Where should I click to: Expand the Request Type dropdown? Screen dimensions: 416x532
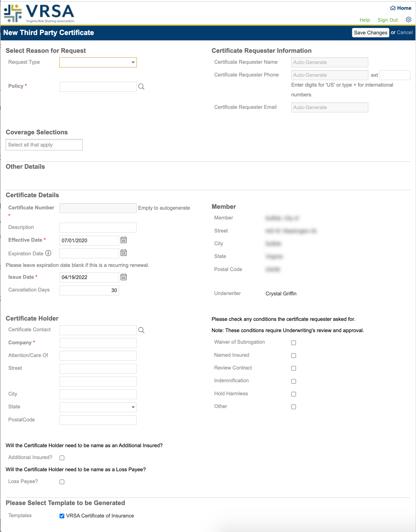click(x=98, y=63)
